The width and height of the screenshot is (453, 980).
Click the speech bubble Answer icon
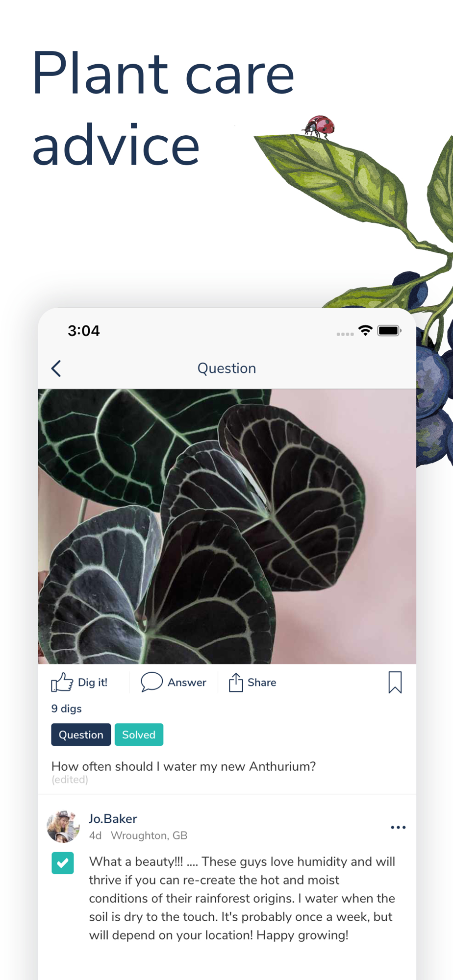pos(151,682)
